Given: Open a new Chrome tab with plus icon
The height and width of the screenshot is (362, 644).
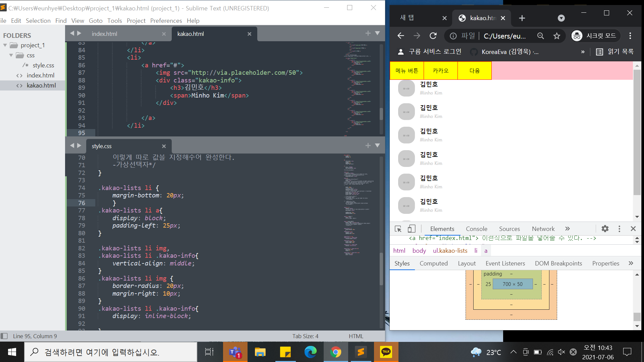Looking at the screenshot, I should point(522,18).
